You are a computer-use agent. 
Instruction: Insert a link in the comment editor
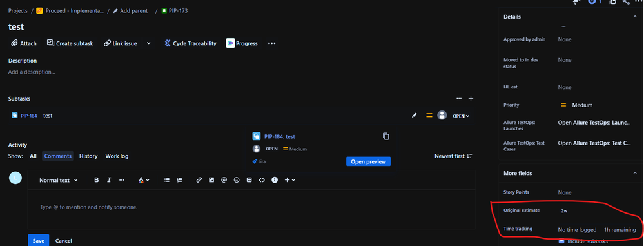click(x=199, y=179)
